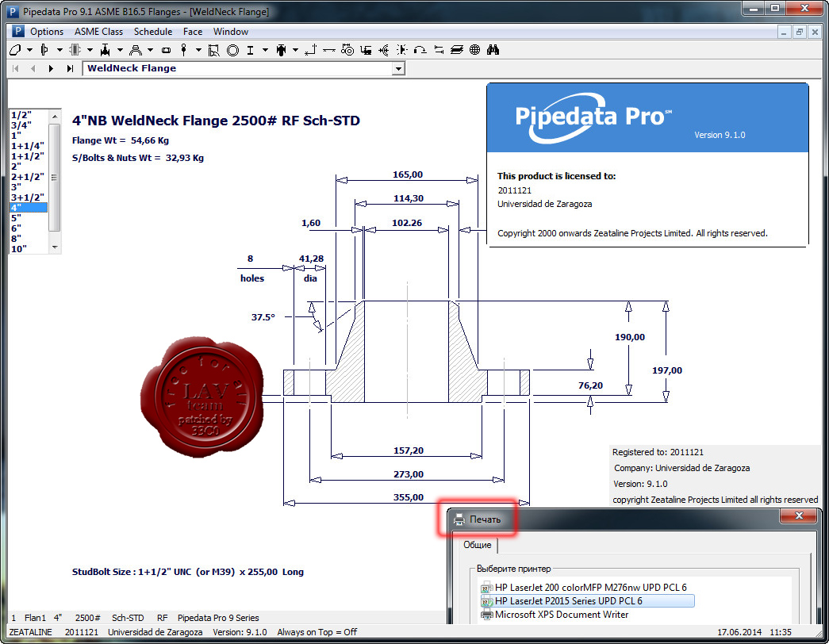Expand the pin tool dropdown arrow
The width and height of the screenshot is (829, 644).
pos(198,50)
